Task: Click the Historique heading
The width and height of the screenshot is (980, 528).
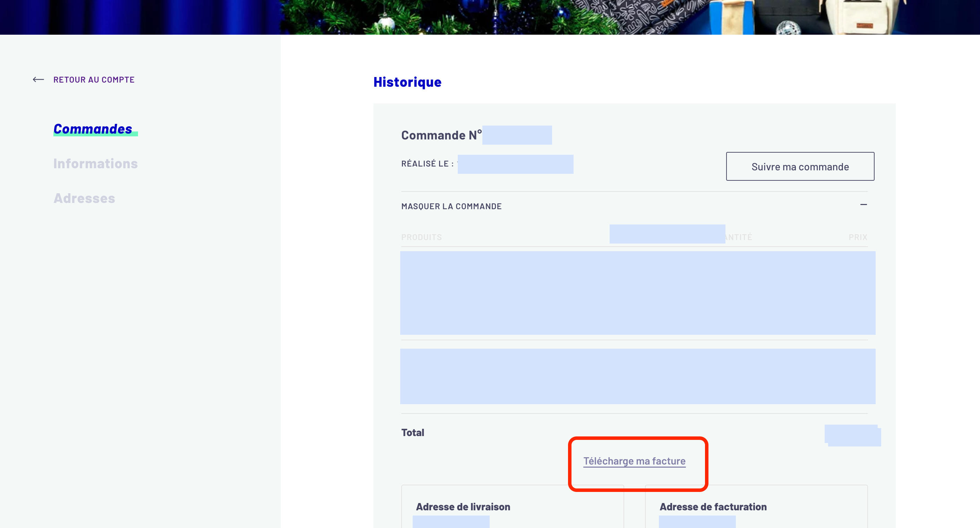Action: [407, 82]
